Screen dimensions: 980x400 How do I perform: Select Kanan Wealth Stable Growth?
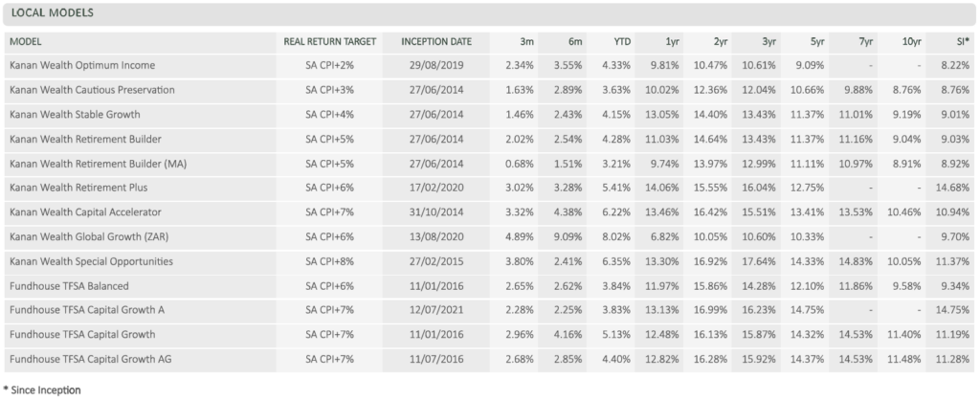tap(75, 115)
